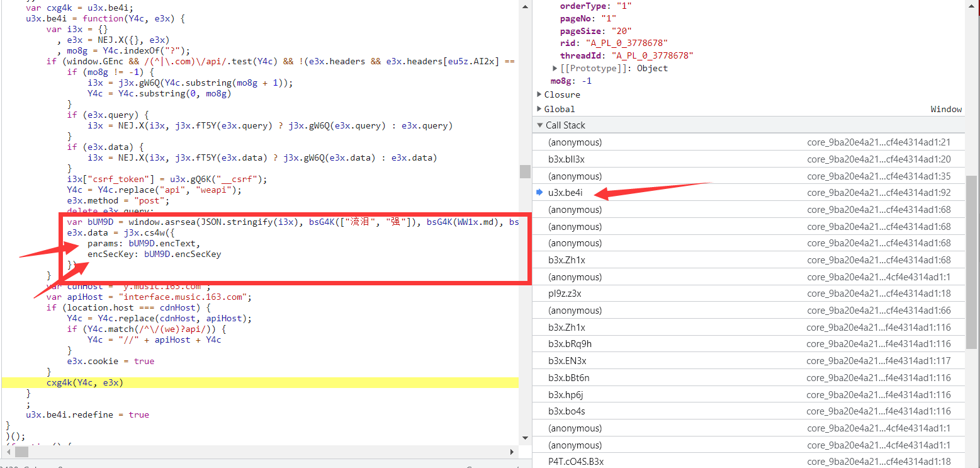980x468 pixels.
Task: Select the P4T.cO4S.B3x stack frame
Action: coord(577,461)
